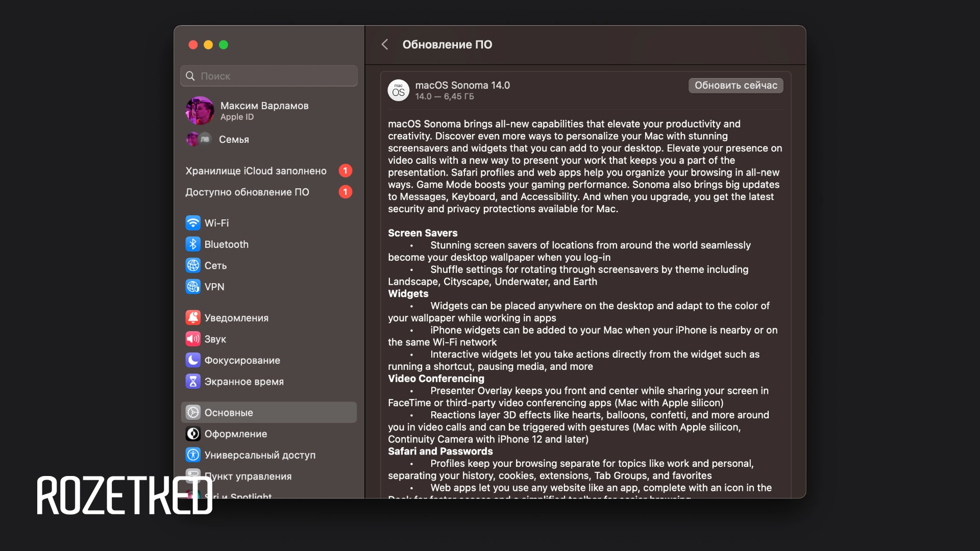The height and width of the screenshot is (551, 980).
Task: Open Пункт управления settings
Action: [248, 476]
